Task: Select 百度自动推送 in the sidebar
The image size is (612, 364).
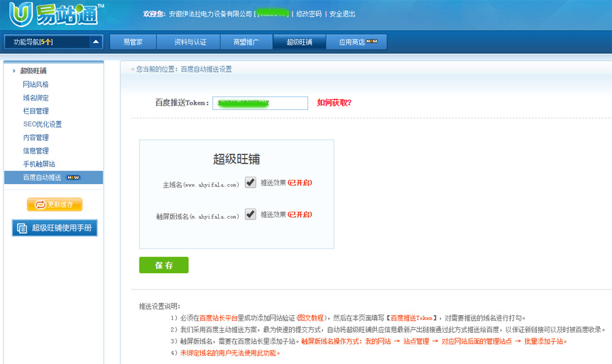Action: click(54, 177)
